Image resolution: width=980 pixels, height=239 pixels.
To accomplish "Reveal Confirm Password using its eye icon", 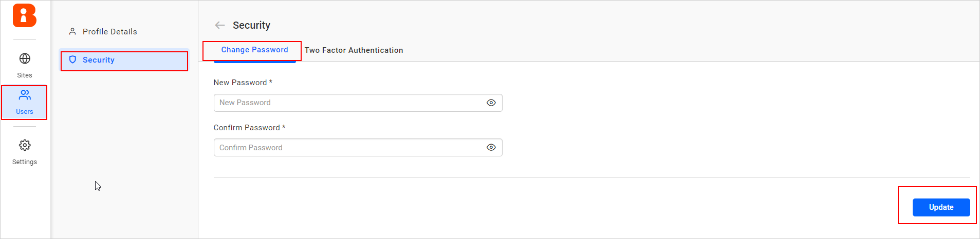I will coord(491,148).
